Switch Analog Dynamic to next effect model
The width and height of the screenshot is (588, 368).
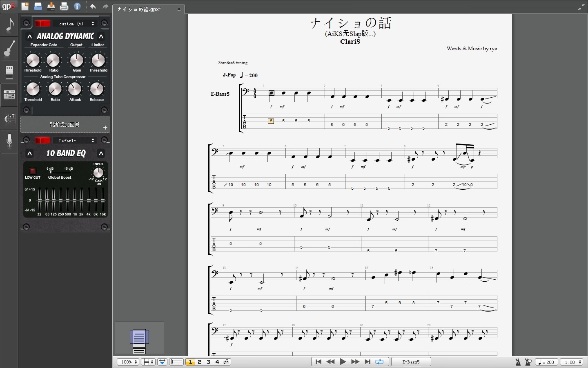coord(101,36)
